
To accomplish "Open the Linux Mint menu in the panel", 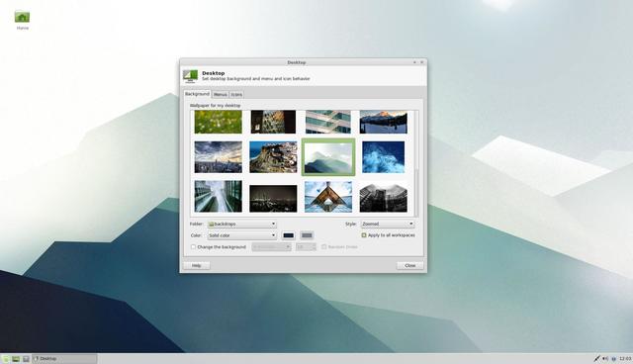I will coord(6,359).
